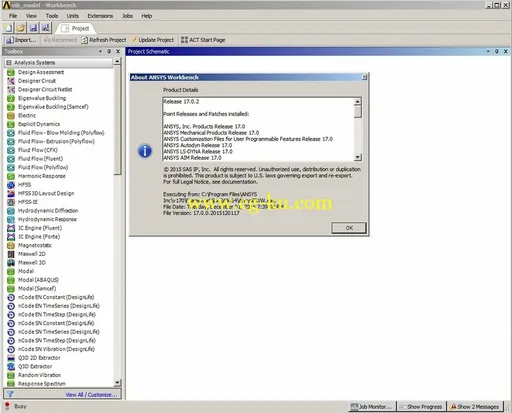Image resolution: width=512 pixels, height=413 pixels.
Task: Open the View menu
Action: pyautogui.click(x=31, y=16)
